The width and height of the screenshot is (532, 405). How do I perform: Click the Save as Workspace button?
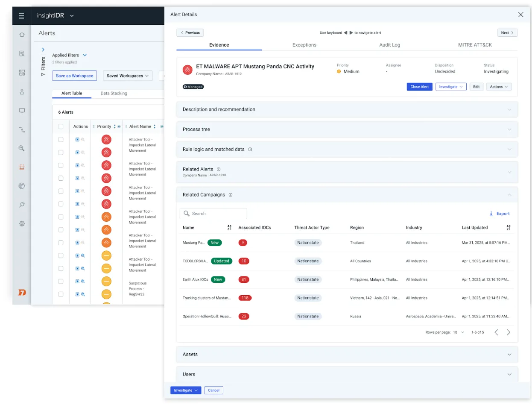[x=74, y=76]
